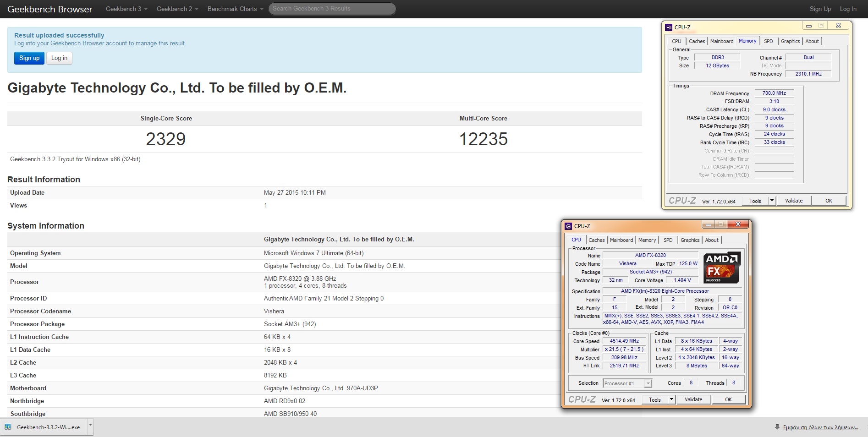Switch to Caches tab in Memory CPU-Z window
This screenshot has width=868, height=437.
click(697, 41)
